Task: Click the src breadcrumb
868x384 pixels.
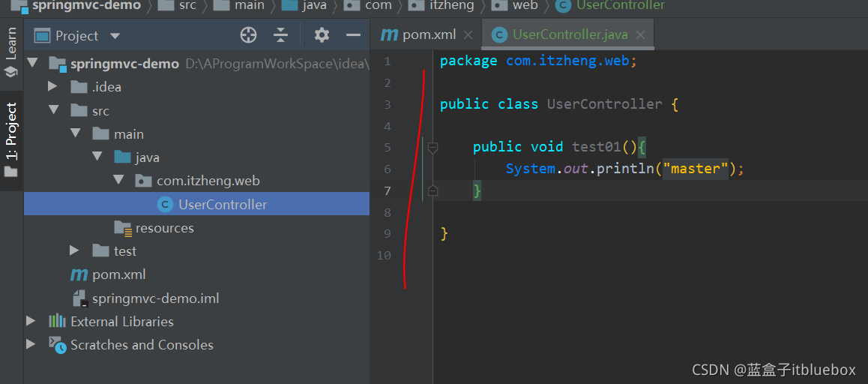Action: pyautogui.click(x=187, y=5)
